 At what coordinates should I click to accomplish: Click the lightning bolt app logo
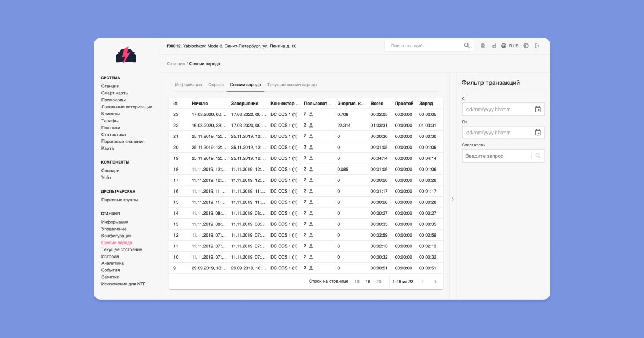pos(126,55)
